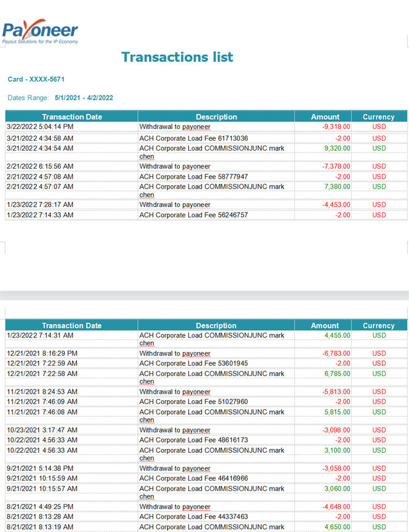Select amount '3,100.00'
The height and width of the screenshot is (532, 409).
point(337,450)
